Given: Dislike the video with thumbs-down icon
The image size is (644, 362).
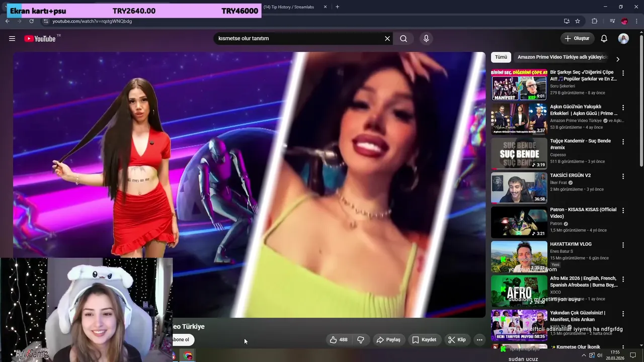Looking at the screenshot, I should [361, 340].
